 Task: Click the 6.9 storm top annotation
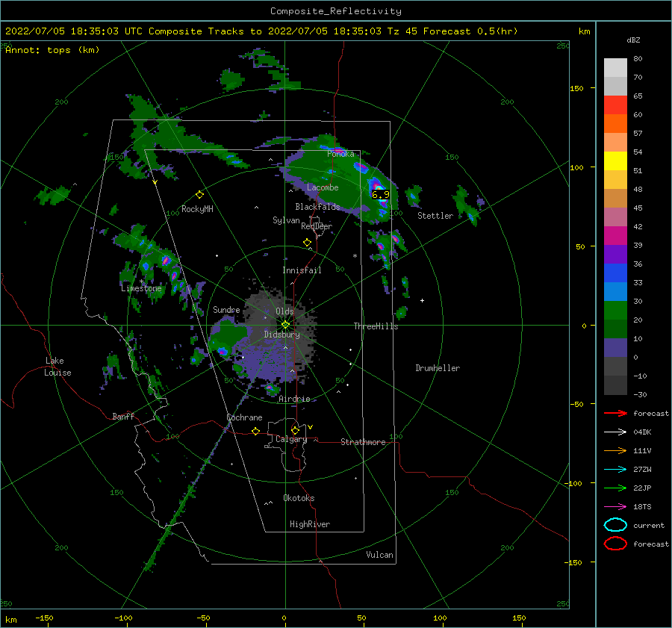click(x=380, y=195)
